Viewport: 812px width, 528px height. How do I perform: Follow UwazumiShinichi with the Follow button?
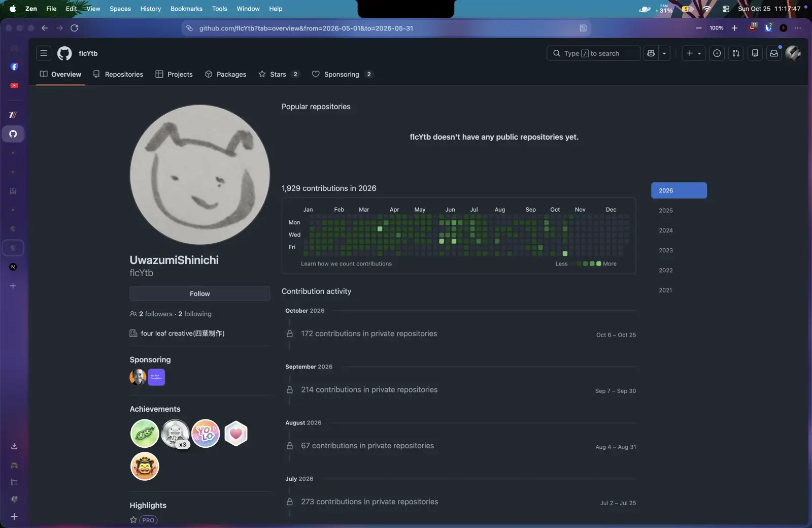(199, 293)
